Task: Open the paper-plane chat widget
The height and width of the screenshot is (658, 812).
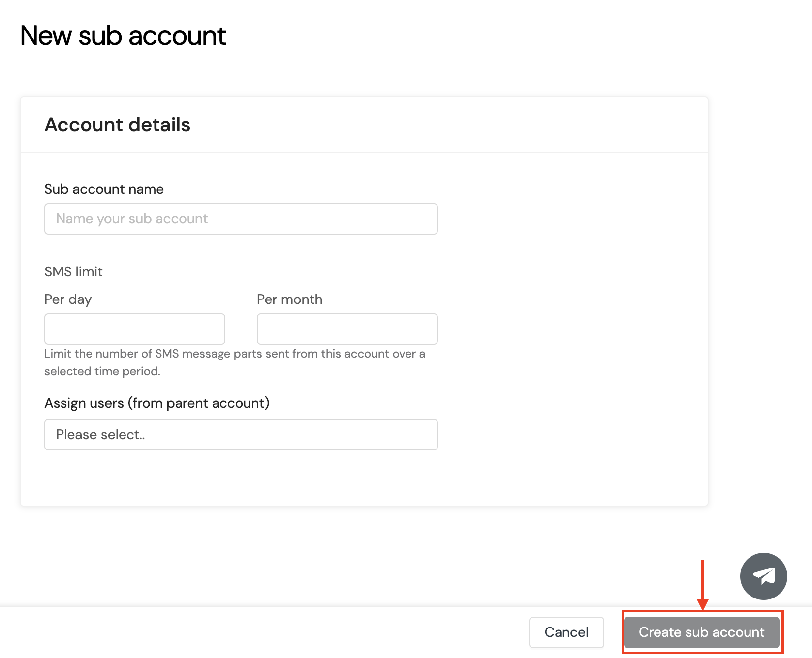Action: coord(763,576)
